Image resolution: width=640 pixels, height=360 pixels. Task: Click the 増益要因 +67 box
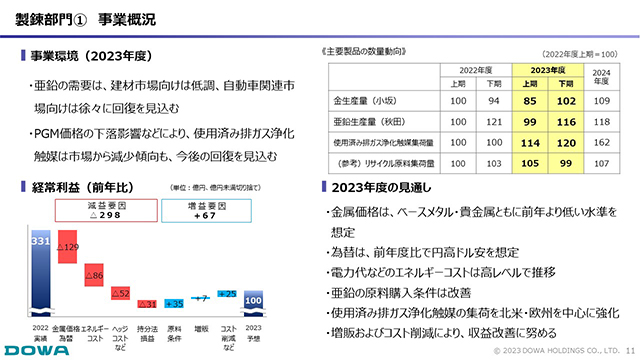pos(207,211)
